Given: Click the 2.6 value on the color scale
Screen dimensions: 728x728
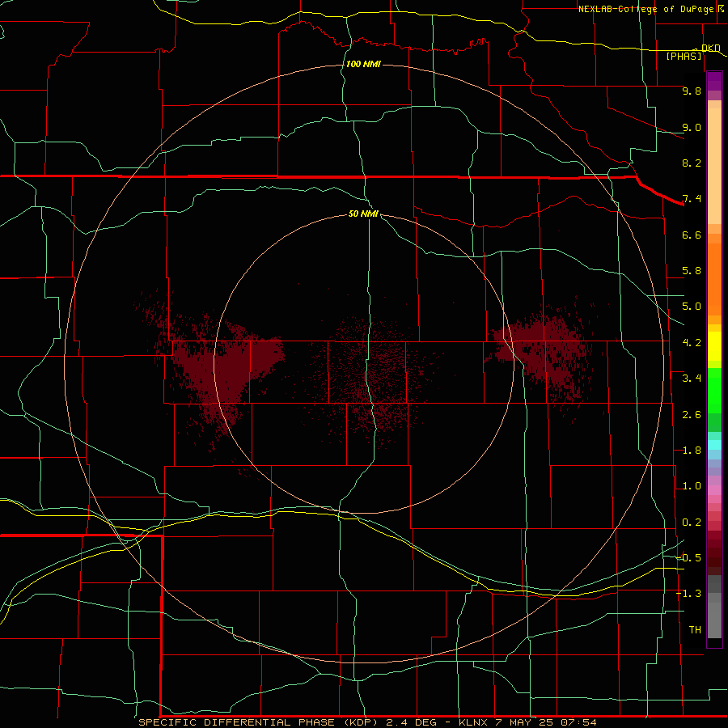Looking at the screenshot, I should pyautogui.click(x=692, y=415).
